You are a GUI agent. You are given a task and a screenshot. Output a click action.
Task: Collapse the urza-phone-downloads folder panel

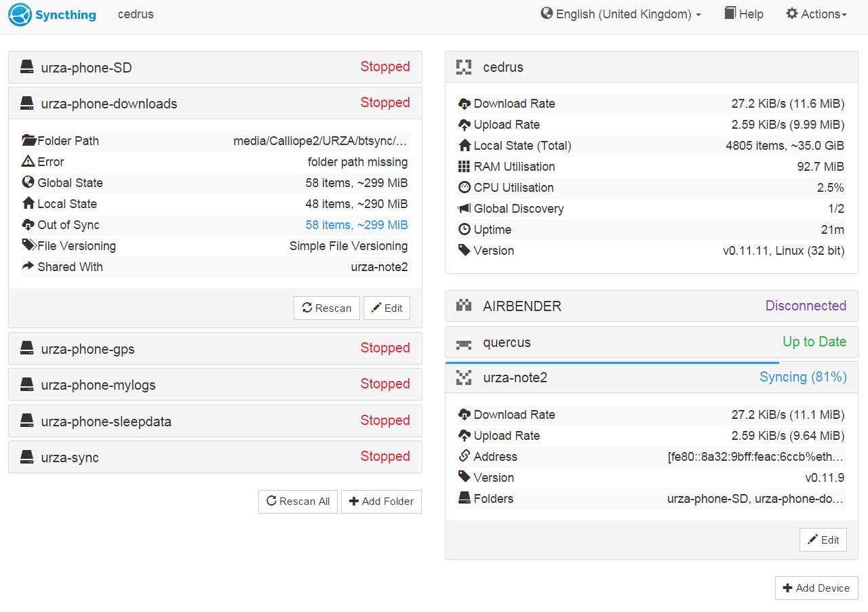(215, 104)
